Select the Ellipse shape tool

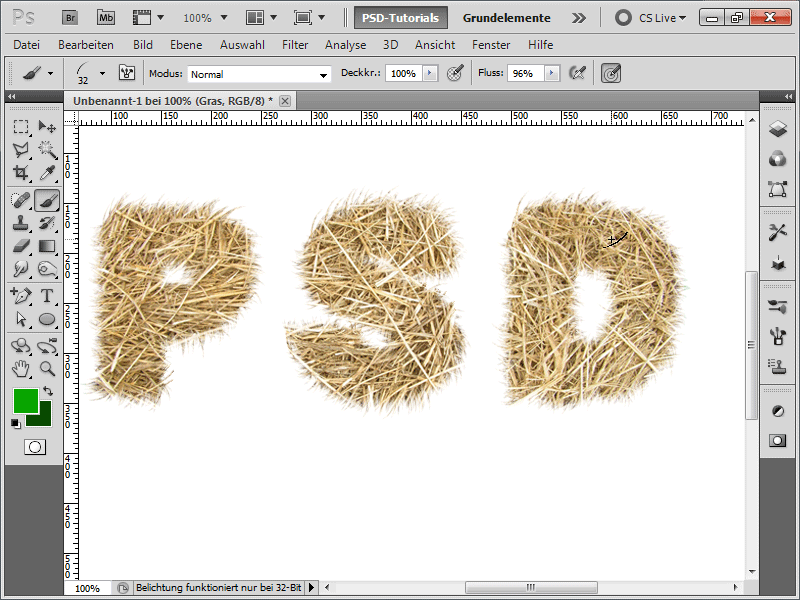click(47, 319)
